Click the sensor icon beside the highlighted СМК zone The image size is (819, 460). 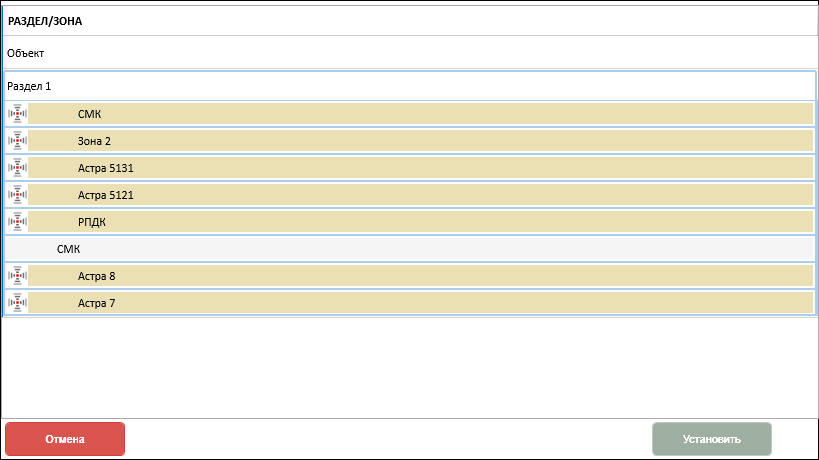[x=17, y=114]
